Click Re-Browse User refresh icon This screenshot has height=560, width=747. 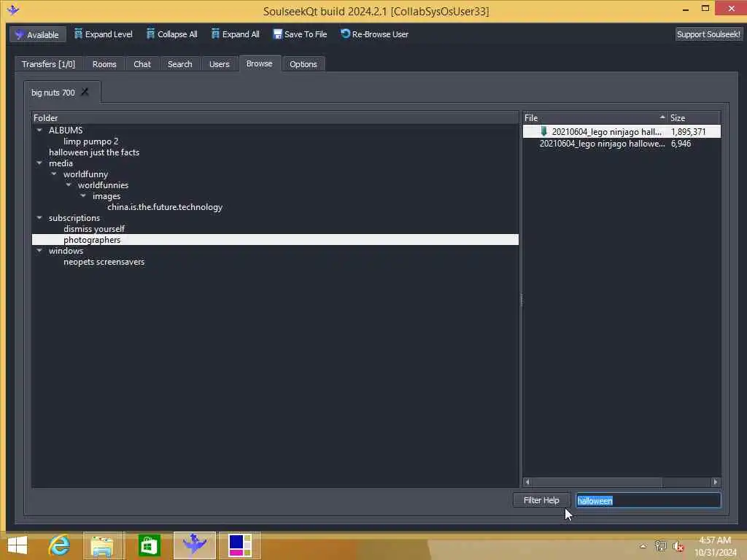tap(345, 34)
